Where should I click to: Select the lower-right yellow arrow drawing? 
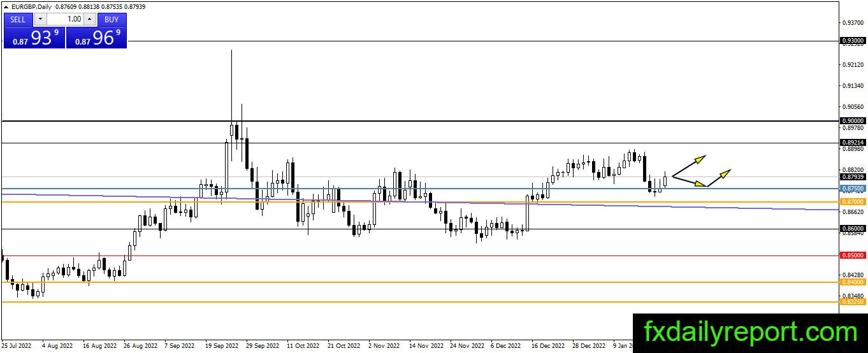[719, 177]
